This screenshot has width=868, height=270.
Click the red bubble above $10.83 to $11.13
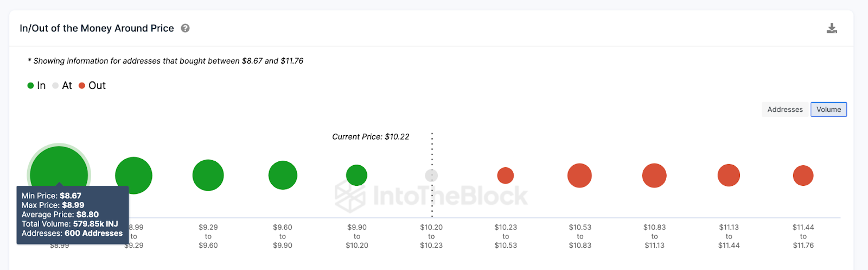pos(654,175)
